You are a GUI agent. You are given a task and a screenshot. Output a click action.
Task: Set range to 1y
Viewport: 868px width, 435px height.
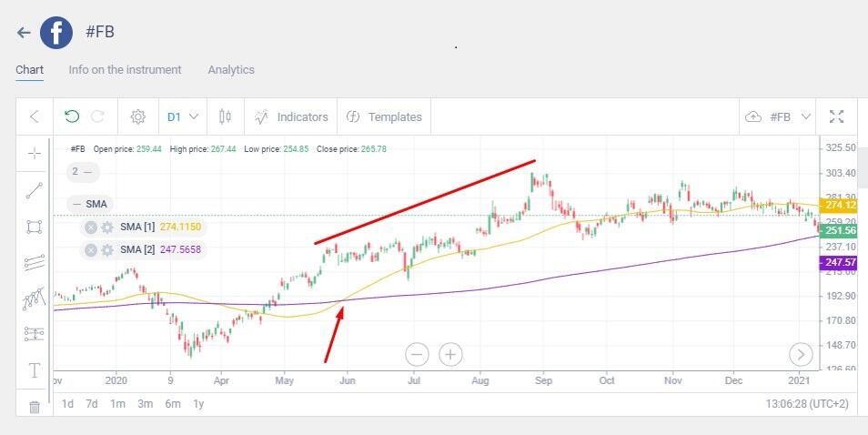pos(198,404)
